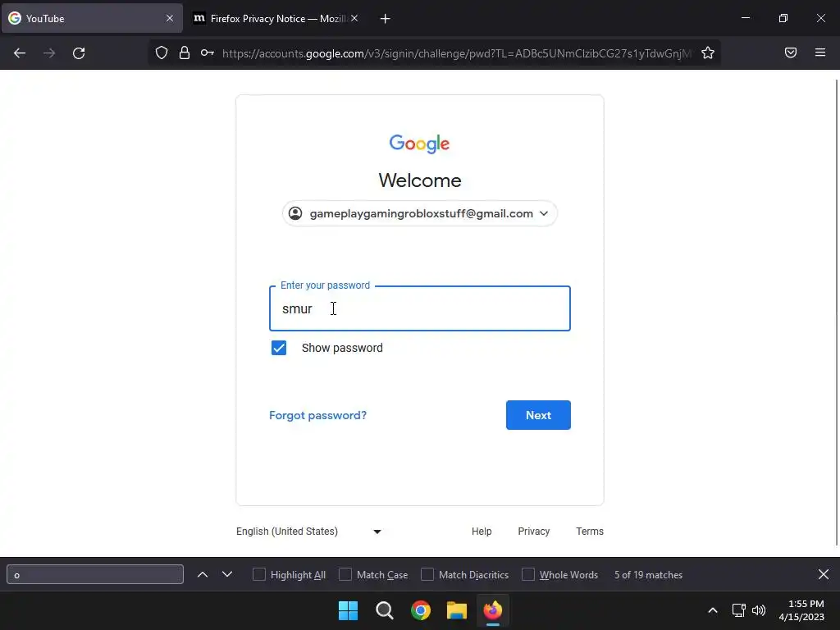
Task: Click the Firefox taskbar icon
Action: pyautogui.click(x=493, y=610)
